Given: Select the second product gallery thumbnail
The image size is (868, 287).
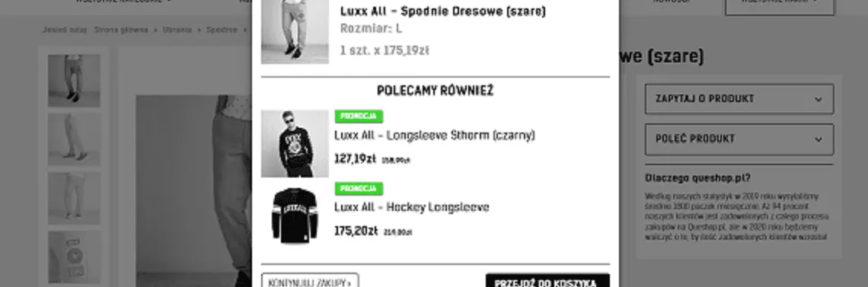Looking at the screenshot, I should coord(74,139).
